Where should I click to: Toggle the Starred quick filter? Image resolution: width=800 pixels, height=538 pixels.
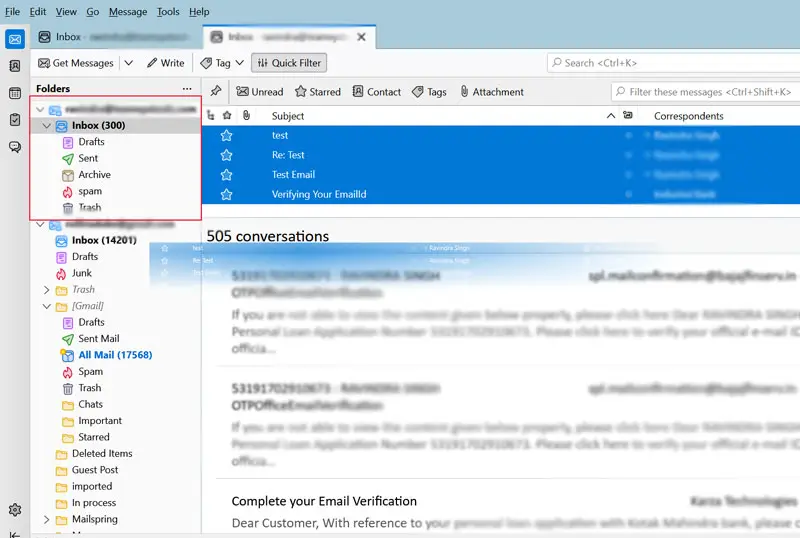pyautogui.click(x=318, y=92)
